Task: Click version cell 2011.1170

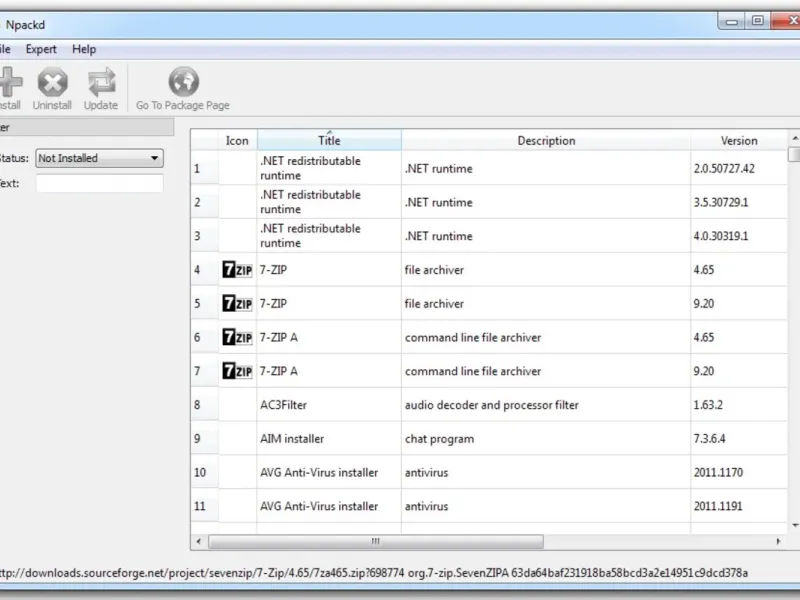Action: pos(739,472)
